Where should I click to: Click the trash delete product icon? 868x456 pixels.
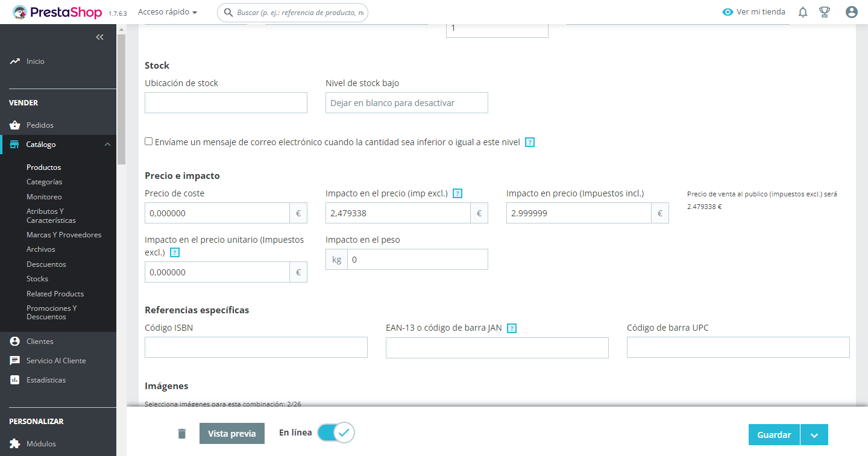[182, 434]
